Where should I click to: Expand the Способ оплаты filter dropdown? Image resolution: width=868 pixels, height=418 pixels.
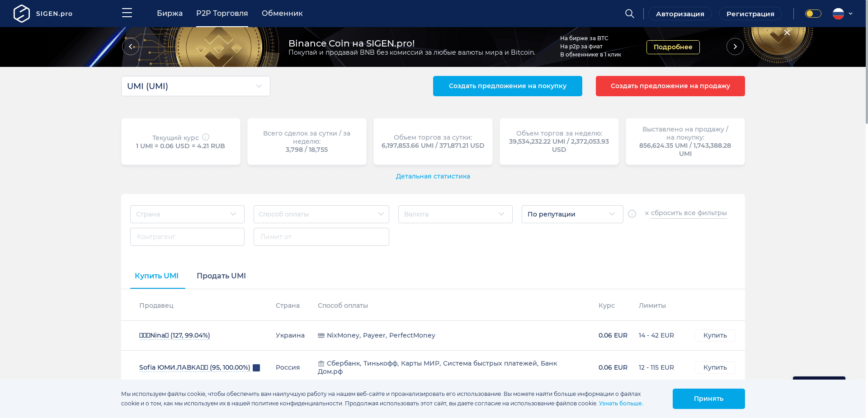click(321, 214)
